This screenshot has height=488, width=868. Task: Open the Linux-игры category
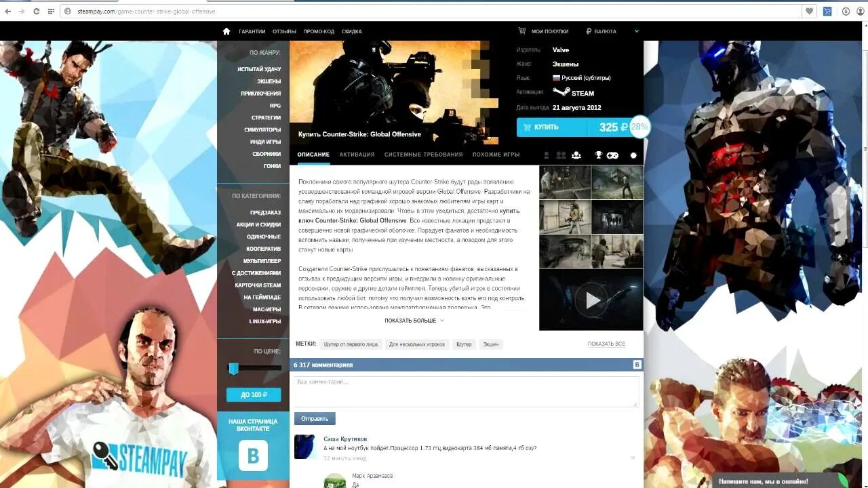[264, 321]
